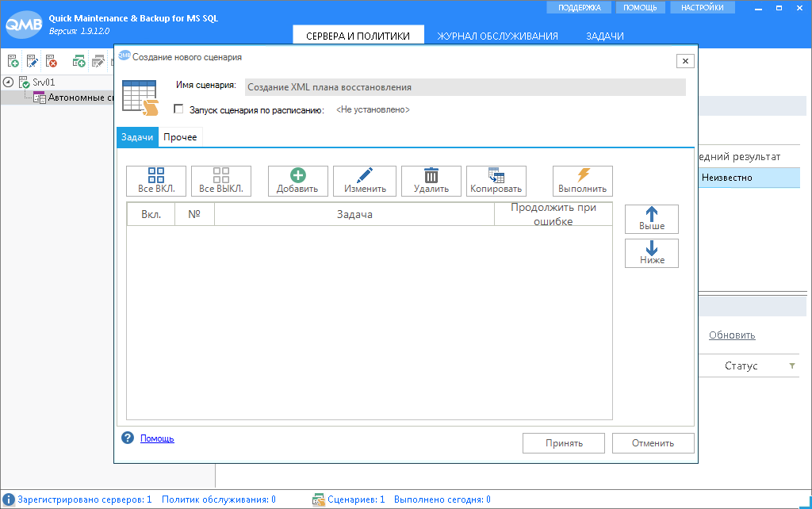This screenshot has width=812, height=509.
Task: Move task down with Ниже button
Action: click(x=652, y=253)
